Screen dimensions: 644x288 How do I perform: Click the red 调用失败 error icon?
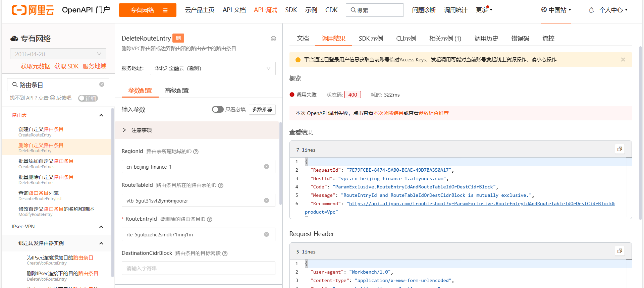click(x=292, y=95)
